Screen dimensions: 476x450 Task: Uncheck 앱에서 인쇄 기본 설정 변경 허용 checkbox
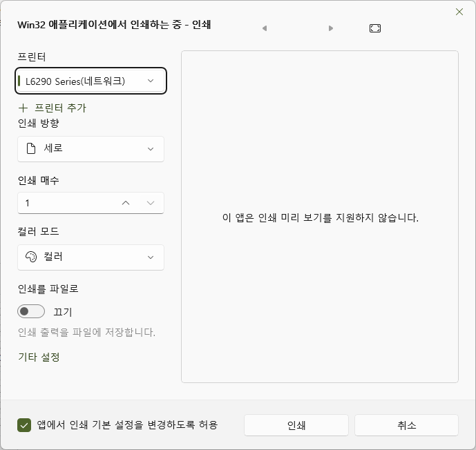(x=24, y=425)
